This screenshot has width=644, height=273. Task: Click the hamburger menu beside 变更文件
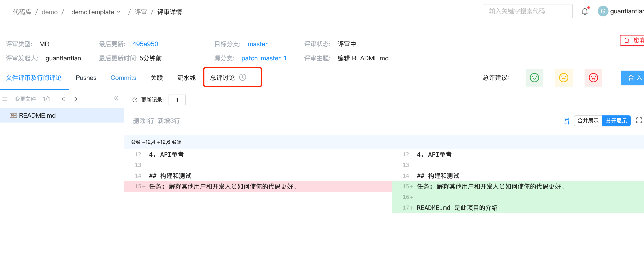pyautogui.click(x=5, y=99)
